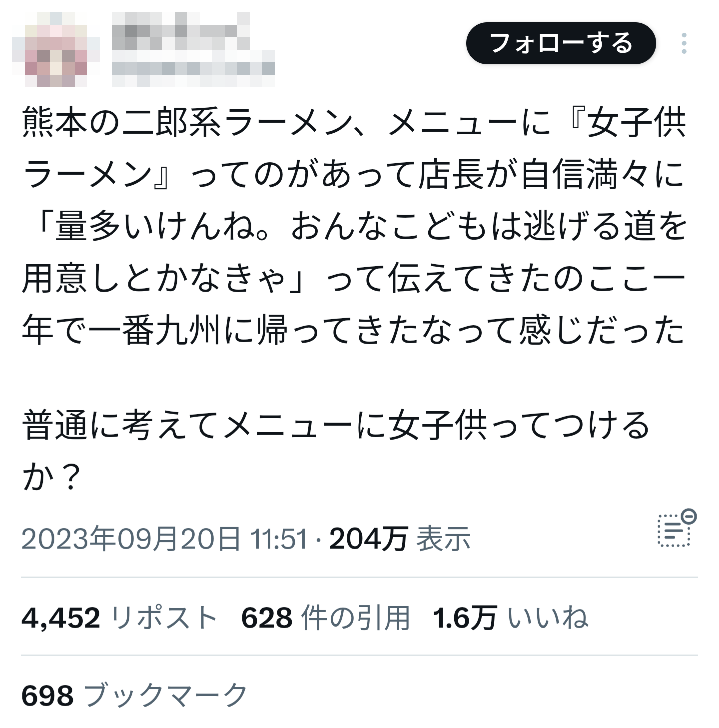Click the フォローする follow button
Viewport: 719px width, 728px height.
click(x=561, y=43)
